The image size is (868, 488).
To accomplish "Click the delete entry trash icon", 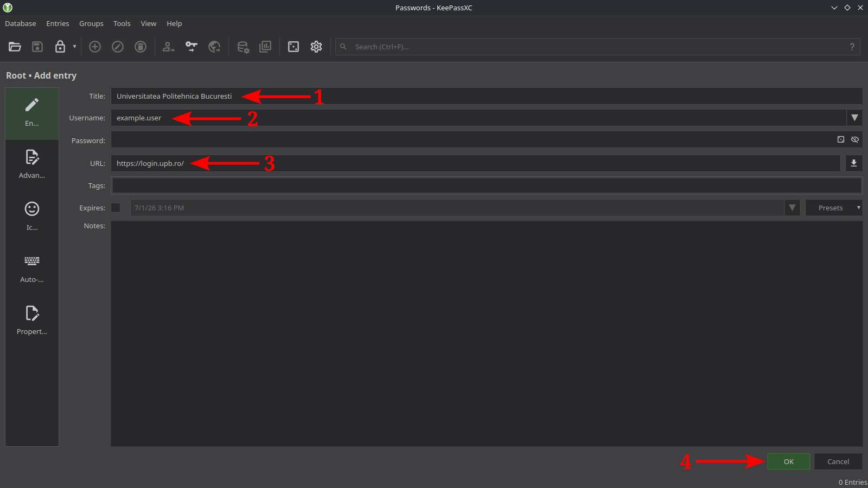I will pos(141,47).
